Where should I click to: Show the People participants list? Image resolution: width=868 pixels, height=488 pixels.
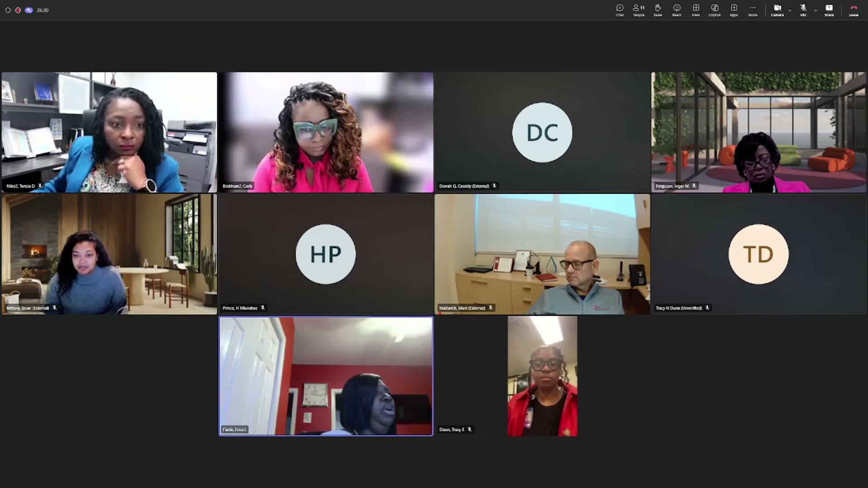[639, 10]
